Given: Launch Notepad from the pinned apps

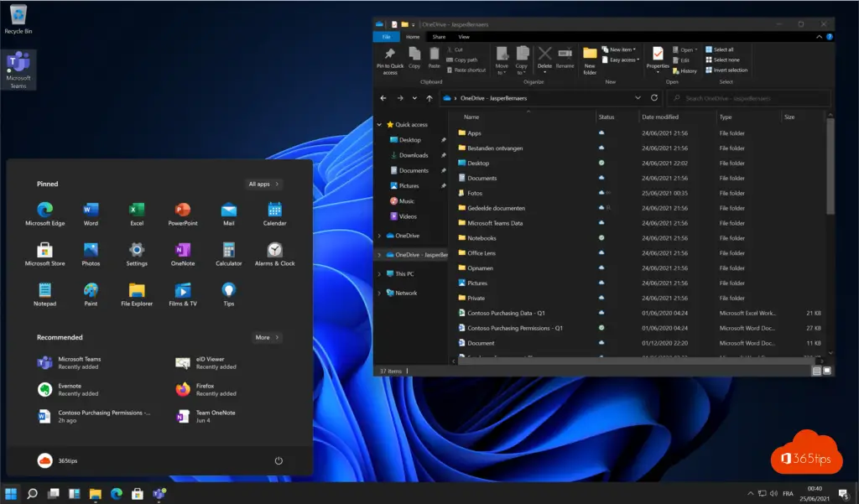Looking at the screenshot, I should coord(45,294).
